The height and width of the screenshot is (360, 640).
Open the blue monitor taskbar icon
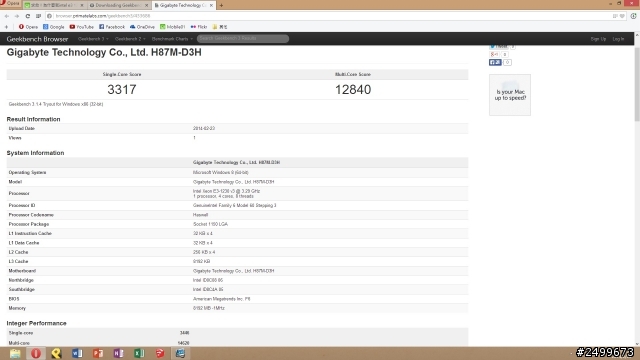pos(180,353)
